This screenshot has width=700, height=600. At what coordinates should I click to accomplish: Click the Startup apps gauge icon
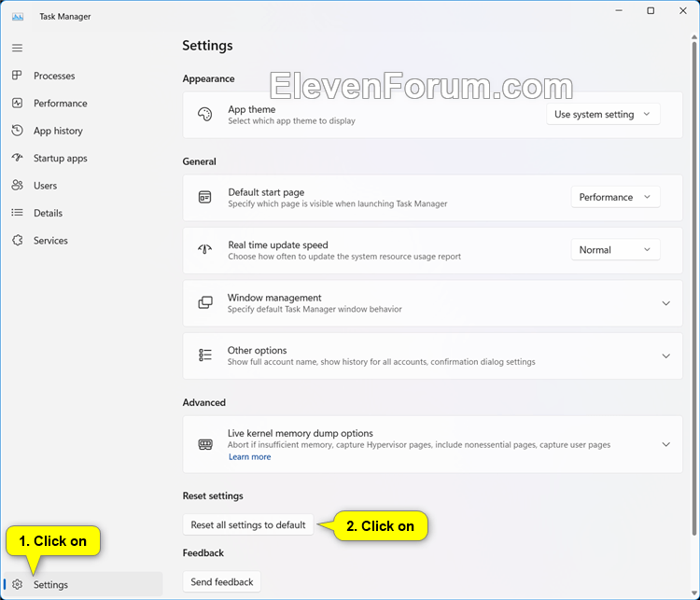(x=17, y=158)
